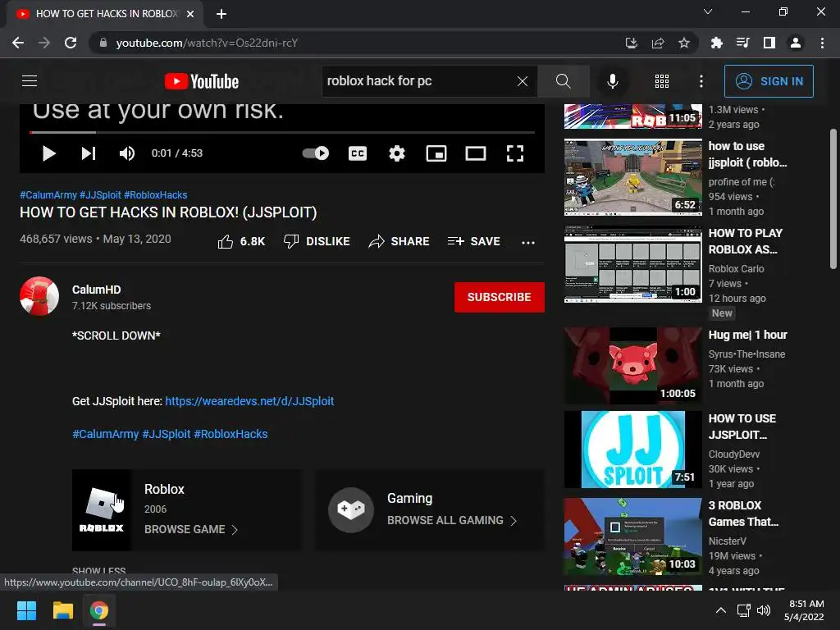Image resolution: width=840 pixels, height=630 pixels.
Task: Open YouTube settings three-dot menu
Action: tap(701, 81)
